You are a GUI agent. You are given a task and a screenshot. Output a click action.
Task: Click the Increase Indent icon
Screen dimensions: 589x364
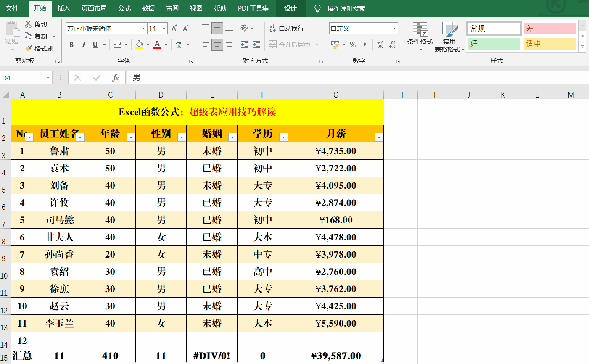[256, 45]
